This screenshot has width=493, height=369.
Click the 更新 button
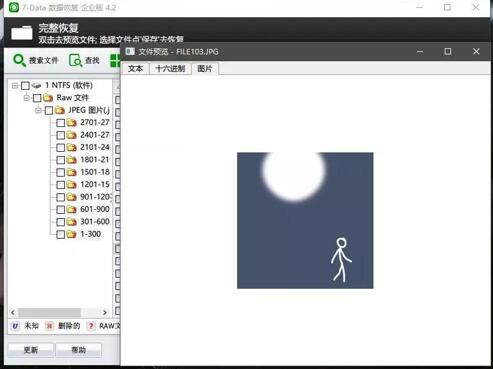pyautogui.click(x=31, y=350)
